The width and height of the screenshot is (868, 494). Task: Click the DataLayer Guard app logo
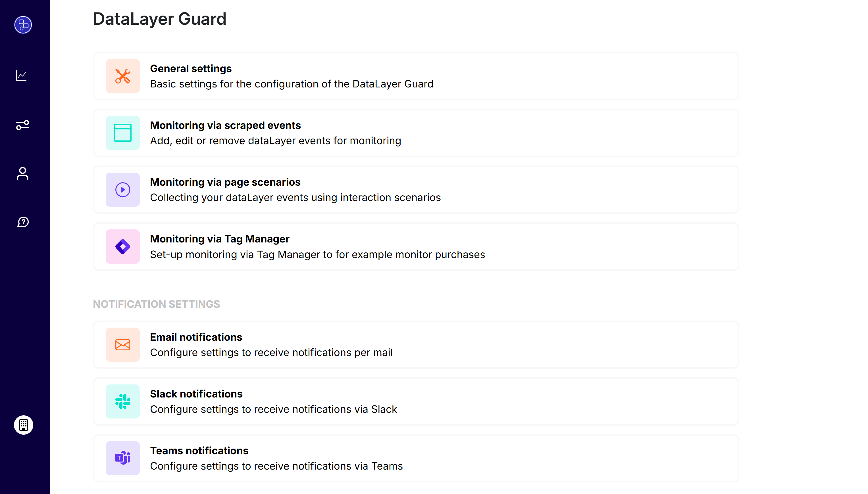tap(22, 24)
